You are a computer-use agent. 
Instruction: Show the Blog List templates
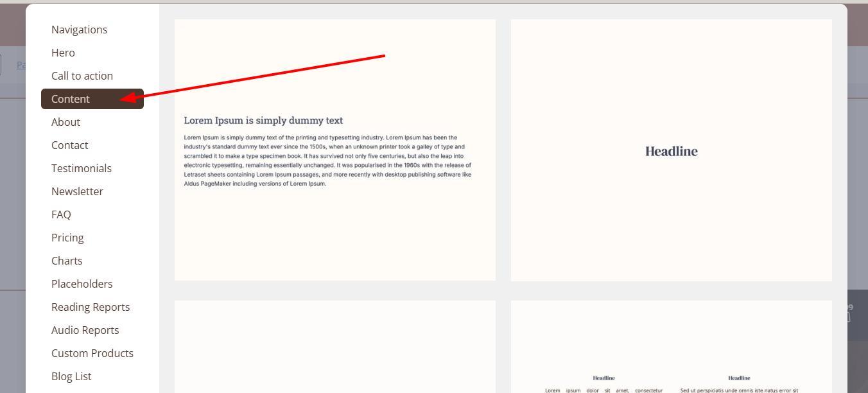[x=71, y=376]
